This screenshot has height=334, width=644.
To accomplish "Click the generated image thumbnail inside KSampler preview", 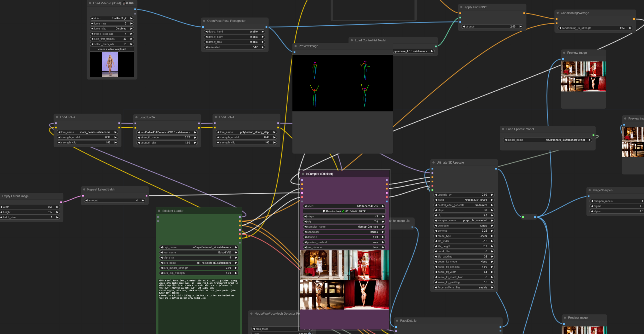I will [x=344, y=280].
